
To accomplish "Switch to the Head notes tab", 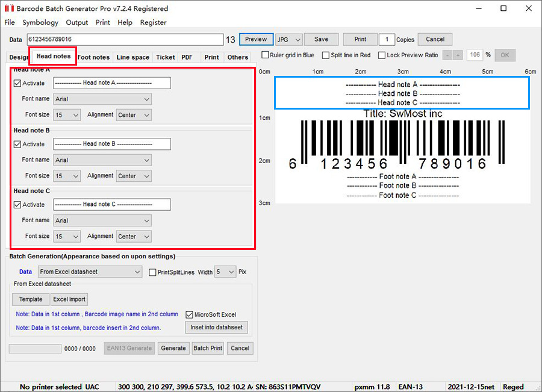I will [x=53, y=56].
